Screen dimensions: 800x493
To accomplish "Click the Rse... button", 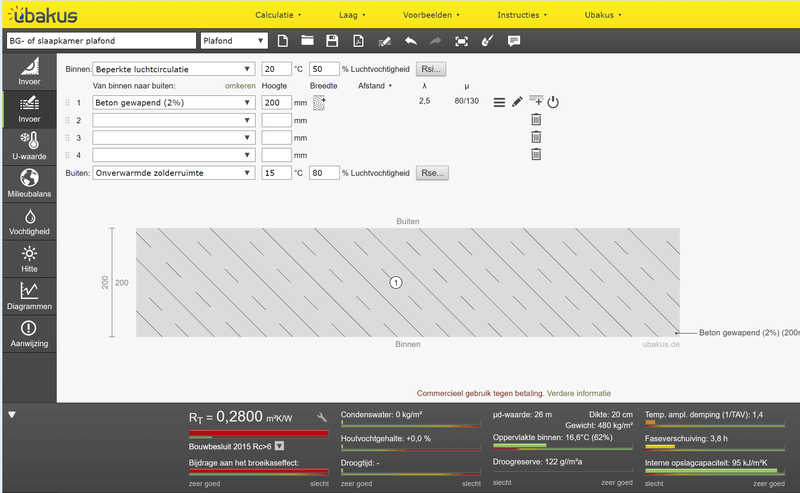I will [432, 173].
